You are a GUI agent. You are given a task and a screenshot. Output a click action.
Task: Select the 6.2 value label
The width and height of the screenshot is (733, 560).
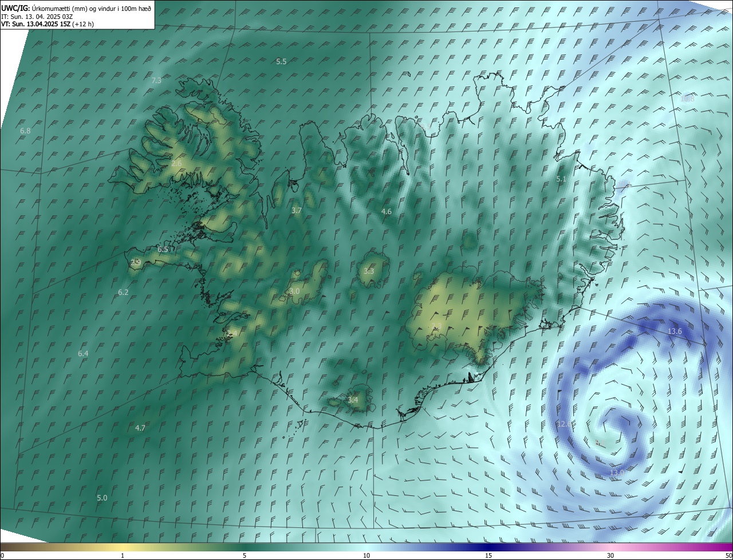click(123, 293)
